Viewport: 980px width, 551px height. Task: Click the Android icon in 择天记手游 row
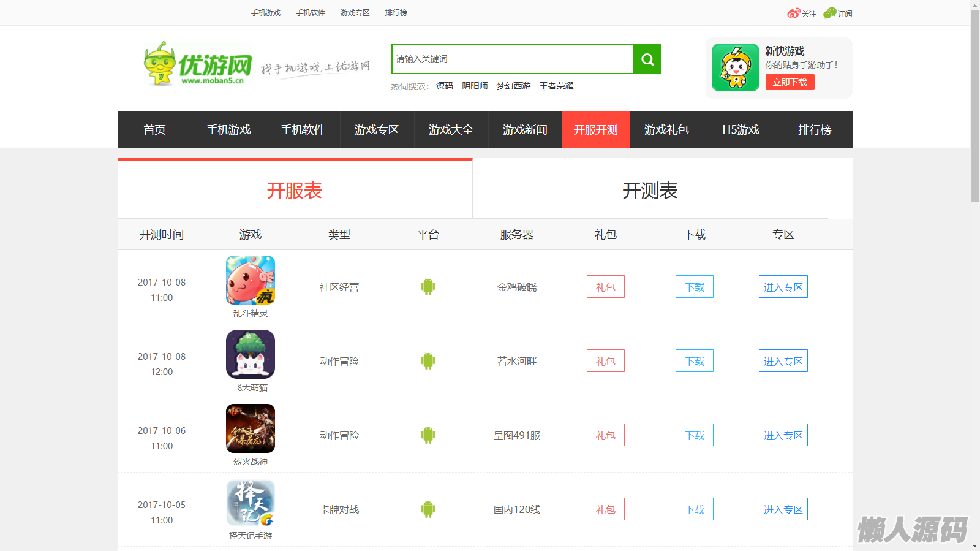[x=428, y=509]
